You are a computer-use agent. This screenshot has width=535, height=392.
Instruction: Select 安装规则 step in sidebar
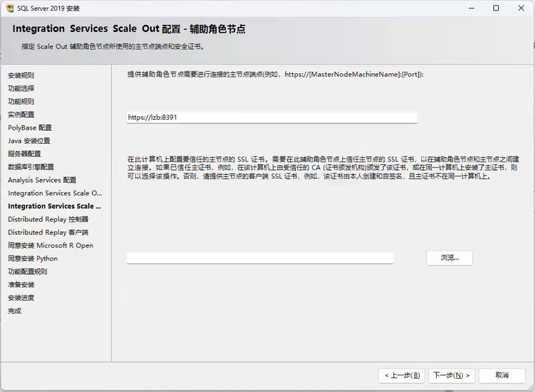pyautogui.click(x=21, y=75)
